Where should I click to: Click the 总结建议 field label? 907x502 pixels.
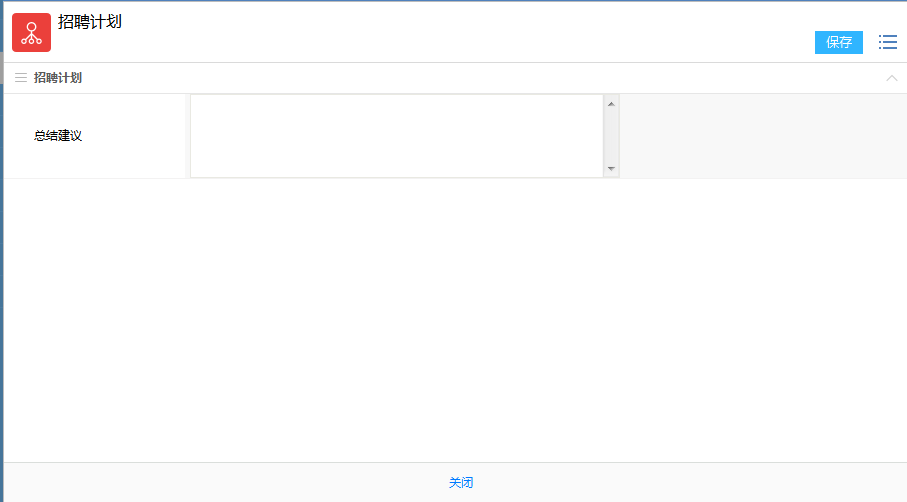[58, 135]
